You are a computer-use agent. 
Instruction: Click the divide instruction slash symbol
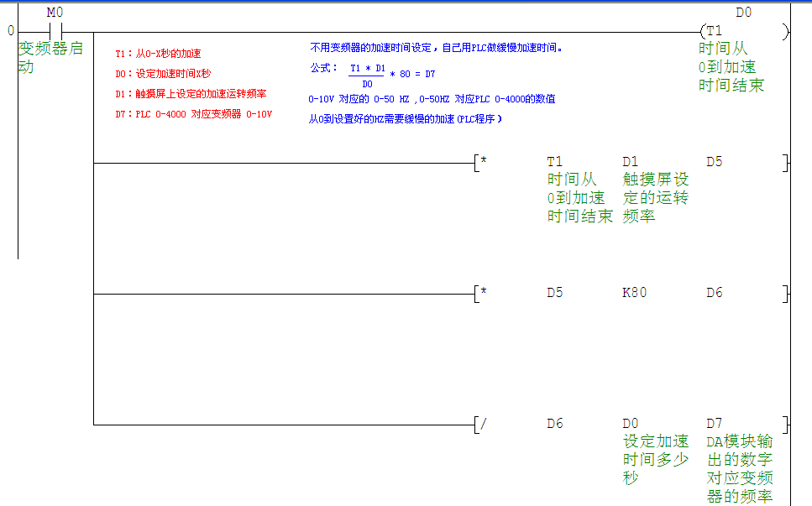(483, 424)
